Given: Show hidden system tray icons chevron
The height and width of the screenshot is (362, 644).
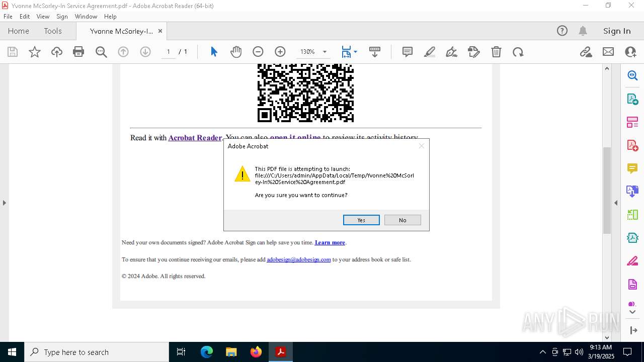Looking at the screenshot, I should 542,352.
